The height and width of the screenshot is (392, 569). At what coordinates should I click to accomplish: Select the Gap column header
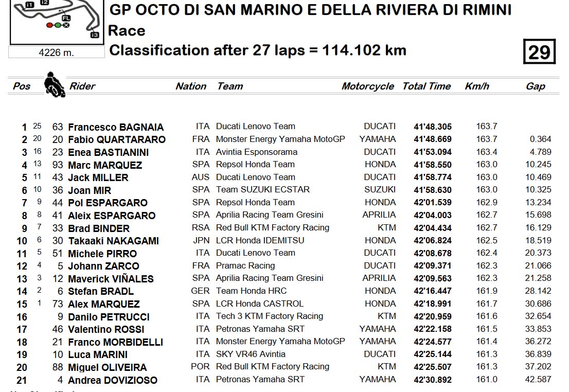coord(536,86)
